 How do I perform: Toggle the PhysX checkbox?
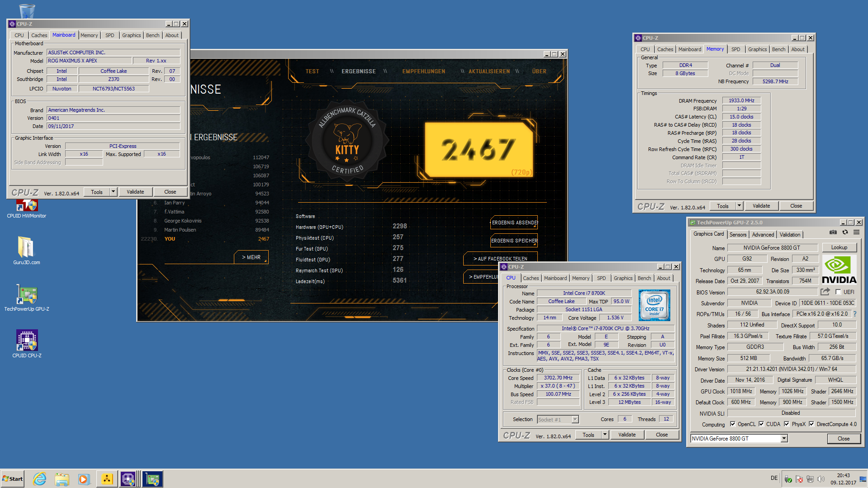787,424
